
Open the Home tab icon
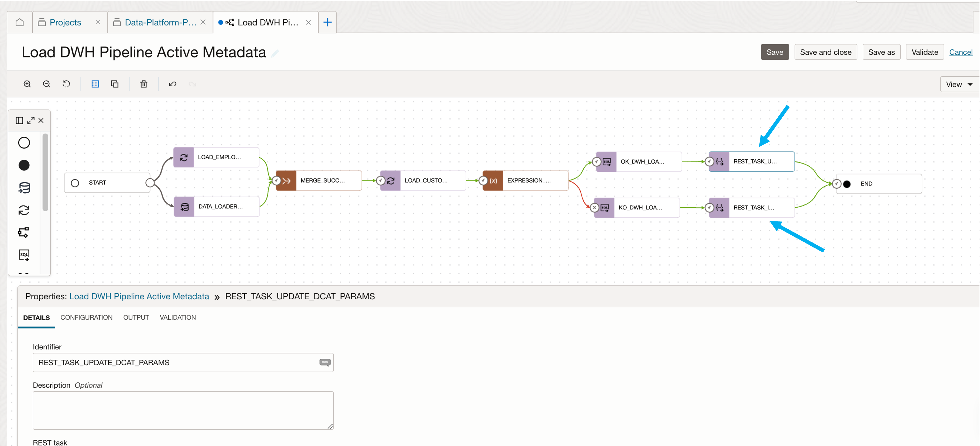click(20, 22)
